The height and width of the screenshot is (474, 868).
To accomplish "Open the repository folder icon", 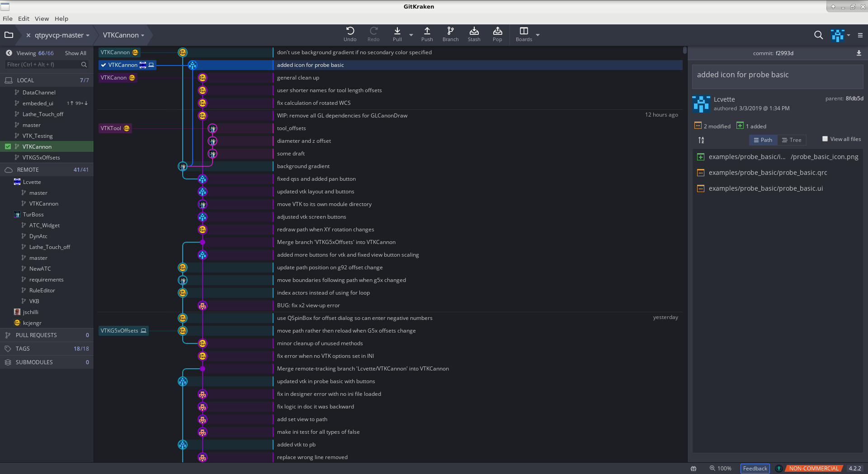I will coord(9,35).
